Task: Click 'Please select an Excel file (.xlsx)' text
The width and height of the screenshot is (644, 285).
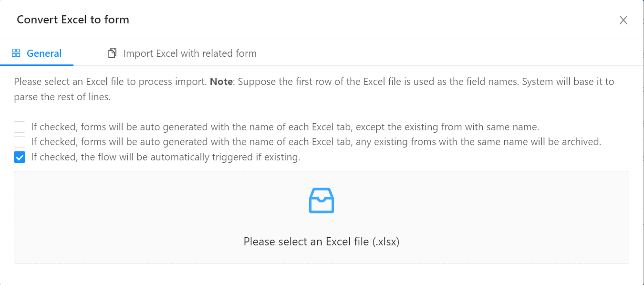Action: click(x=322, y=242)
